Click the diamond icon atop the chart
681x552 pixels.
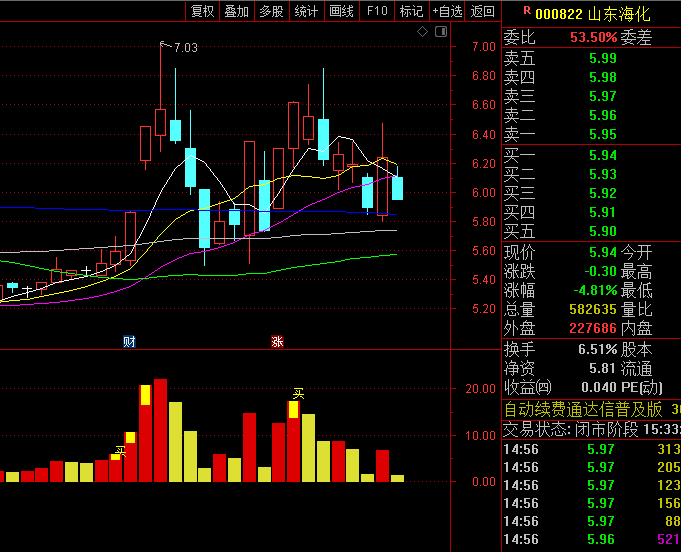point(423,32)
